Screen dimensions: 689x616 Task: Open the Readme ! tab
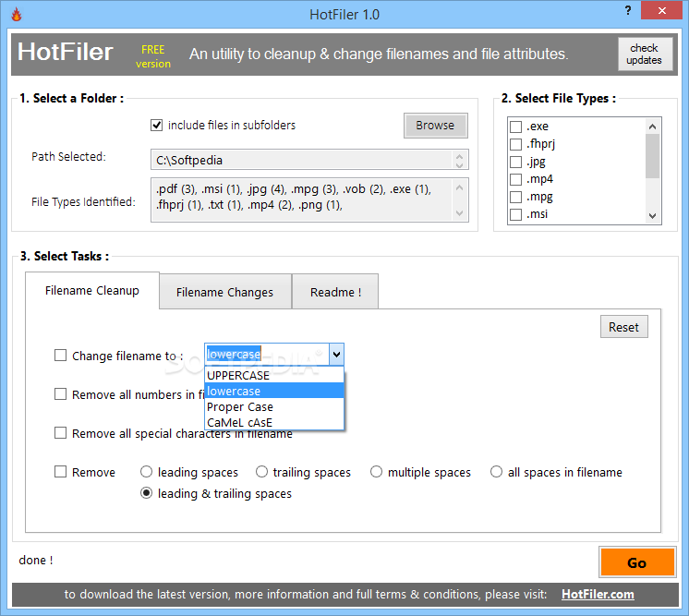pos(335,292)
